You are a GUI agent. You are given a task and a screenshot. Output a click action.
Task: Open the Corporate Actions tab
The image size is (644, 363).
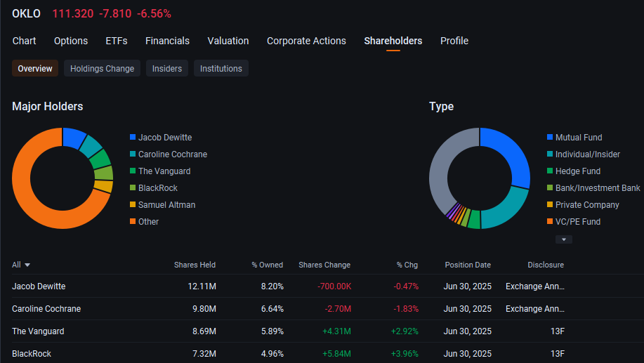(x=306, y=41)
